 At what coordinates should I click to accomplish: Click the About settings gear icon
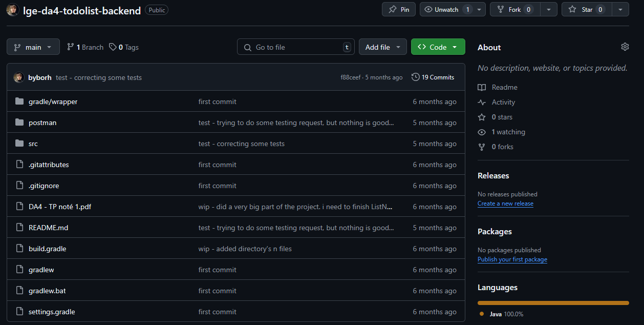tap(625, 47)
